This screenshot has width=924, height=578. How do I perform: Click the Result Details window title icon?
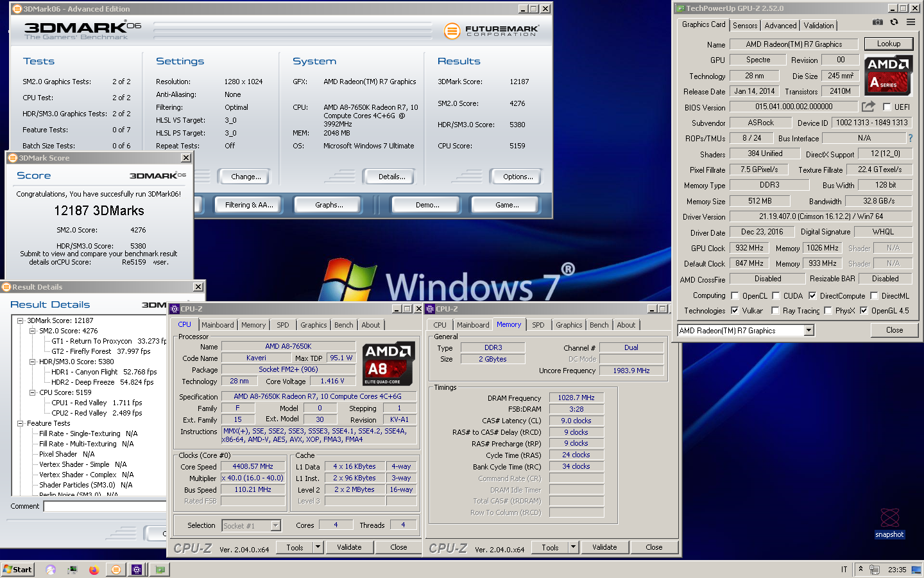tap(6, 287)
